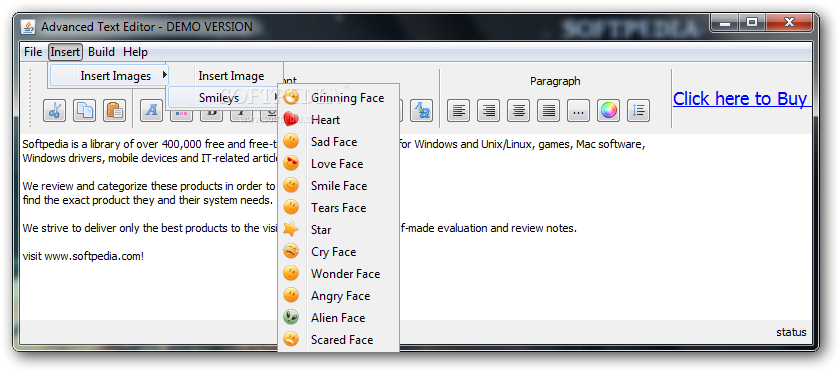Screen dimensions: 840x372
Task: Center the paragraph text
Action: point(519,110)
